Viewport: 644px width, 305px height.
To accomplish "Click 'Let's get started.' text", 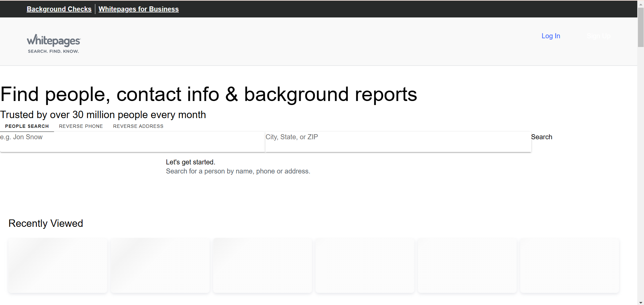I will click(x=191, y=162).
